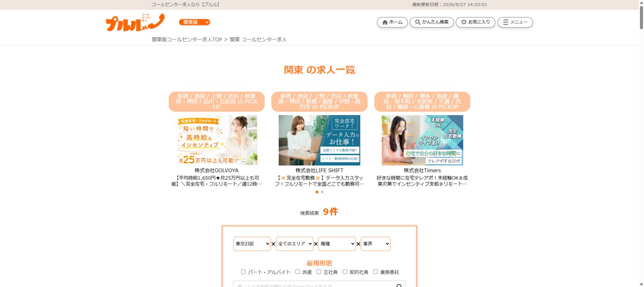
Task: Click the Timers 在宅テレアポ description text
Action: tap(422, 181)
